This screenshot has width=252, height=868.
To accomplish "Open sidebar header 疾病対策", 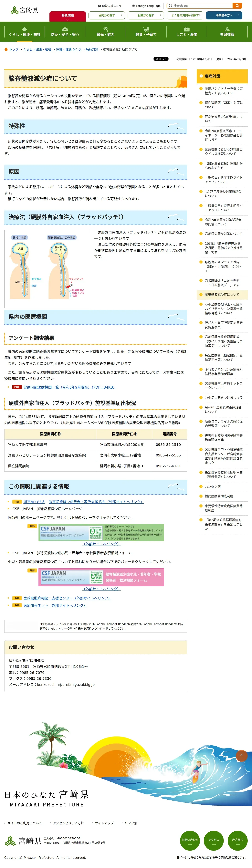I will point(222,76).
